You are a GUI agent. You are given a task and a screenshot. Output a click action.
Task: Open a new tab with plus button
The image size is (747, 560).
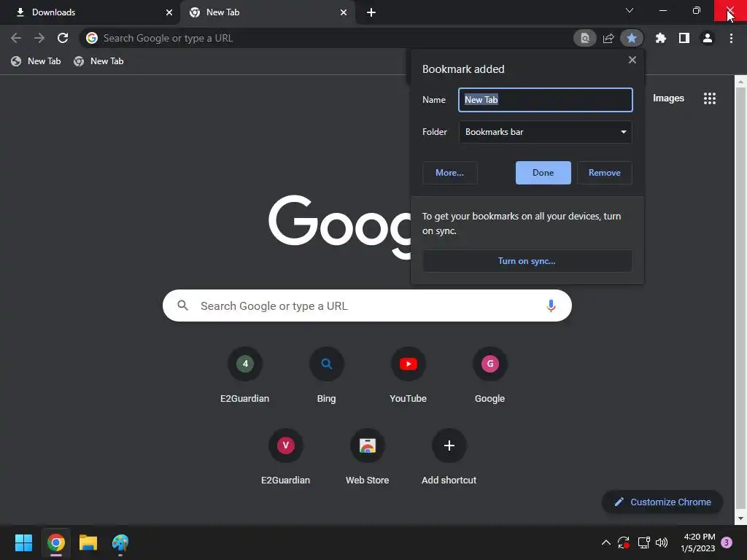371,12
